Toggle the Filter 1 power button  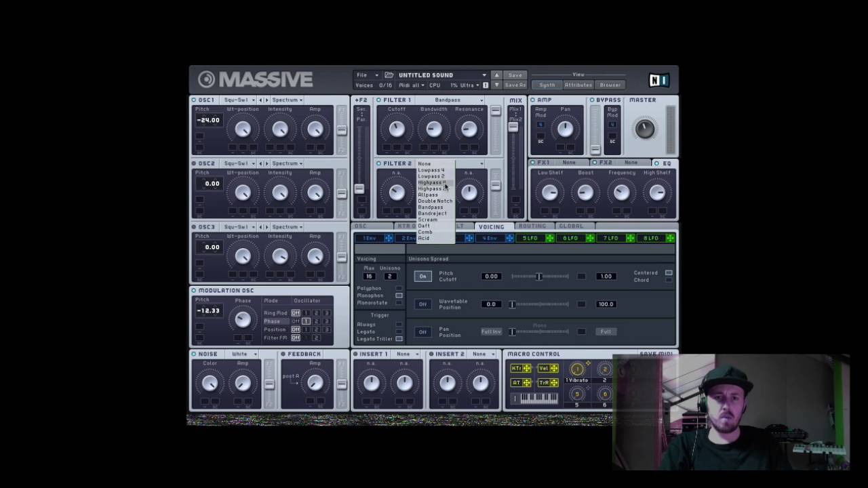click(379, 100)
